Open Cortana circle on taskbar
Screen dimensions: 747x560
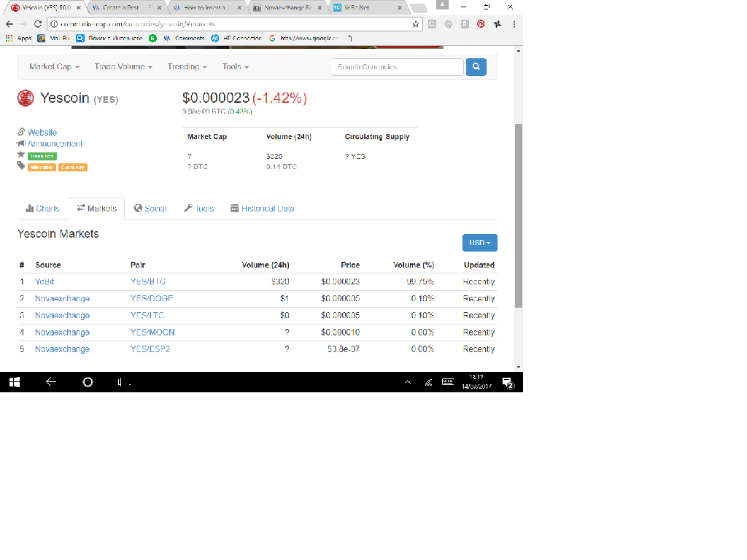[88, 382]
